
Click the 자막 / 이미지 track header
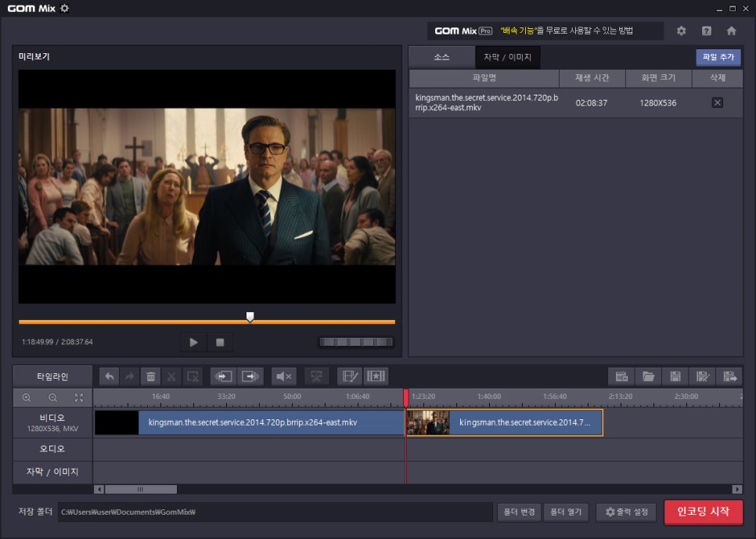click(52, 472)
